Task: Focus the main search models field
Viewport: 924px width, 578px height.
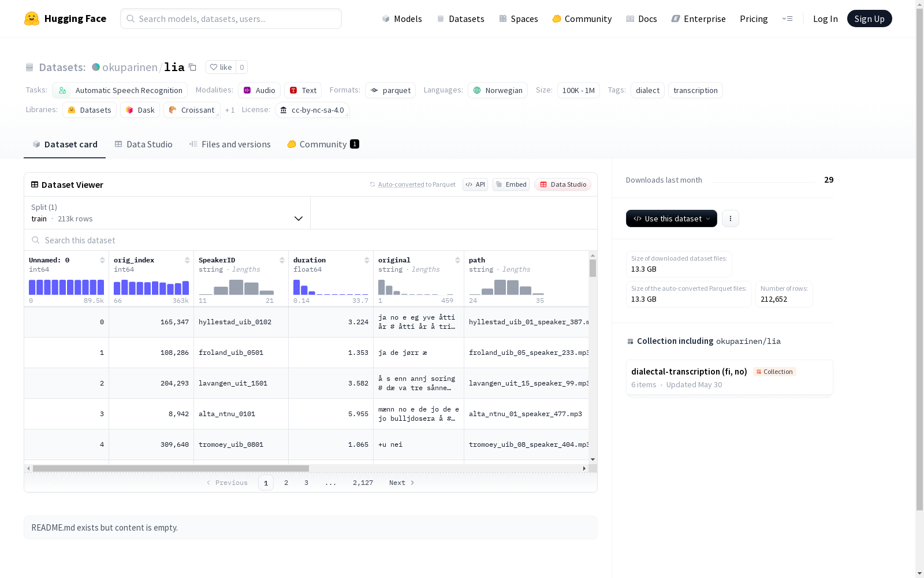Action: (x=231, y=18)
